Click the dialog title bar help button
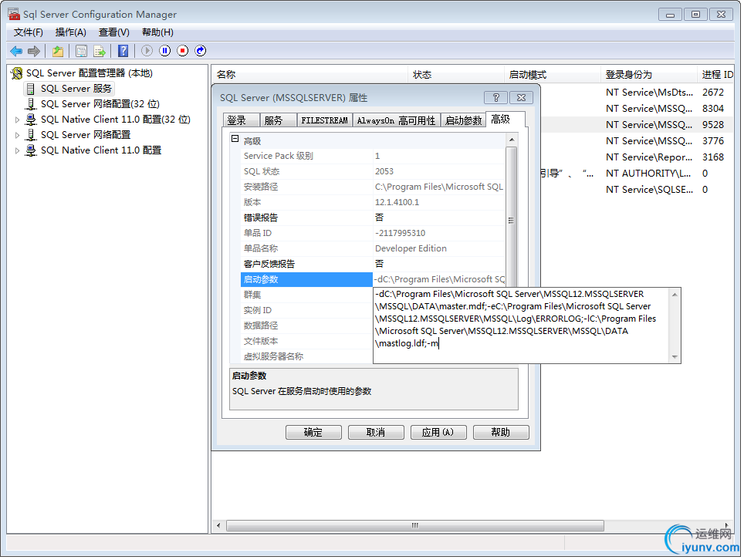The image size is (744, 560). click(495, 98)
